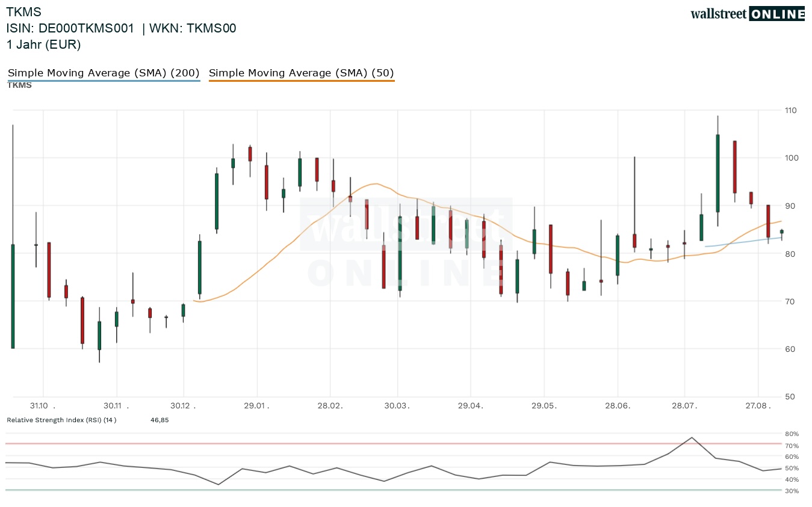812x507 pixels.
Task: Toggle the SMA (200) legend entry
Action: 104,73
